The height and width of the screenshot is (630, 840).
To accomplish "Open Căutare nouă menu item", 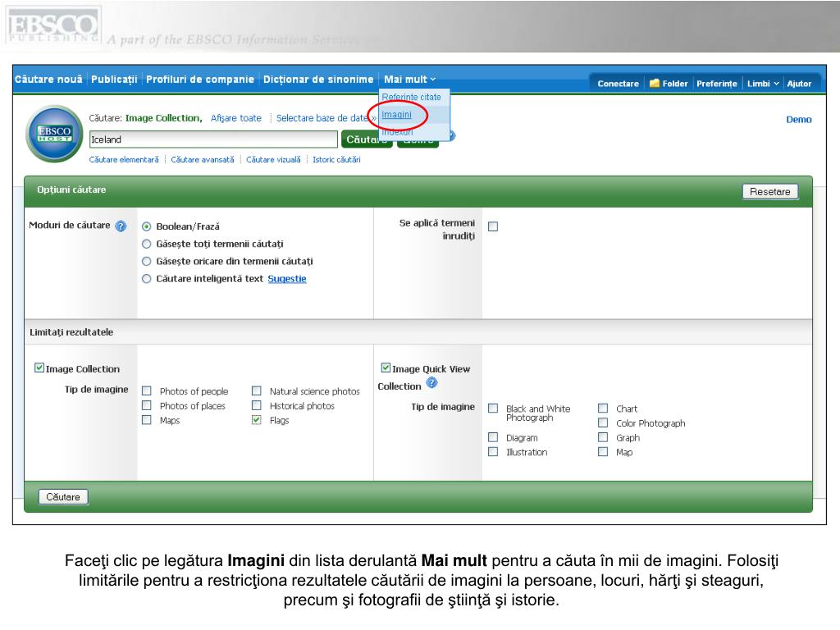I will (x=48, y=80).
